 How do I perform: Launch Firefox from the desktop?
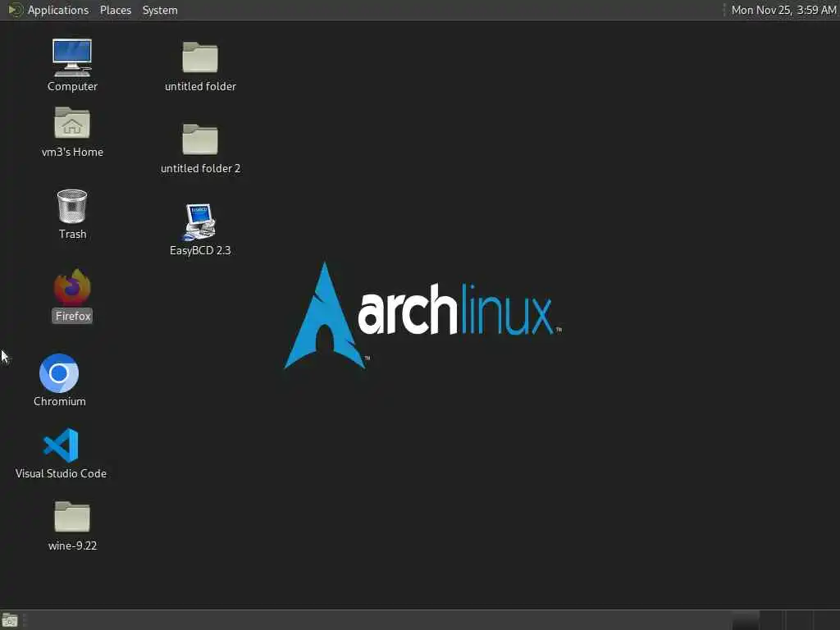pyautogui.click(x=72, y=295)
